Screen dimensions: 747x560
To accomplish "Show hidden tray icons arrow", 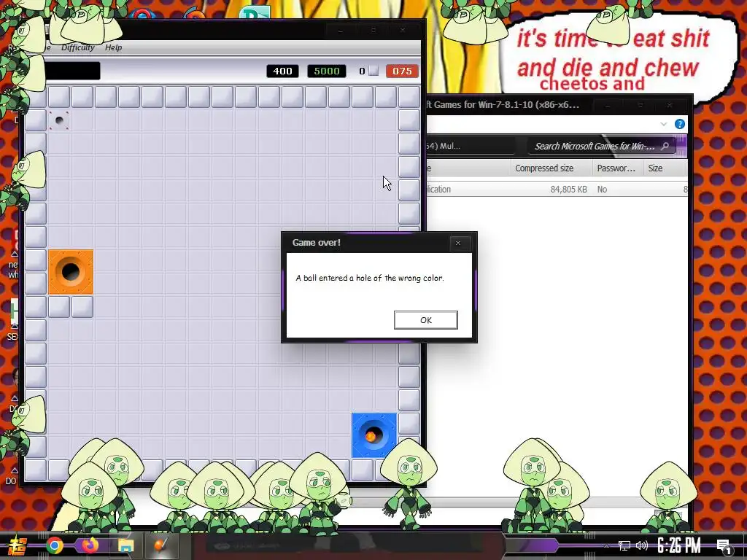I will (x=606, y=545).
